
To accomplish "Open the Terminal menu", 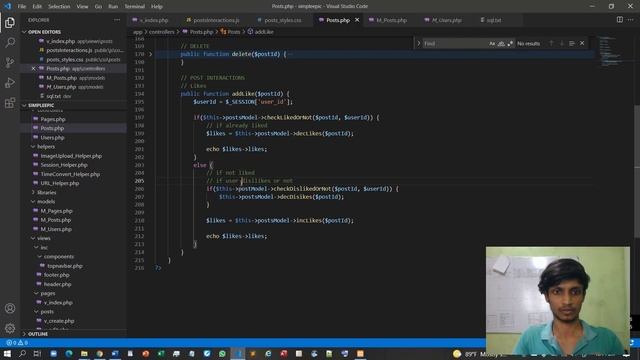I will 135,6.
